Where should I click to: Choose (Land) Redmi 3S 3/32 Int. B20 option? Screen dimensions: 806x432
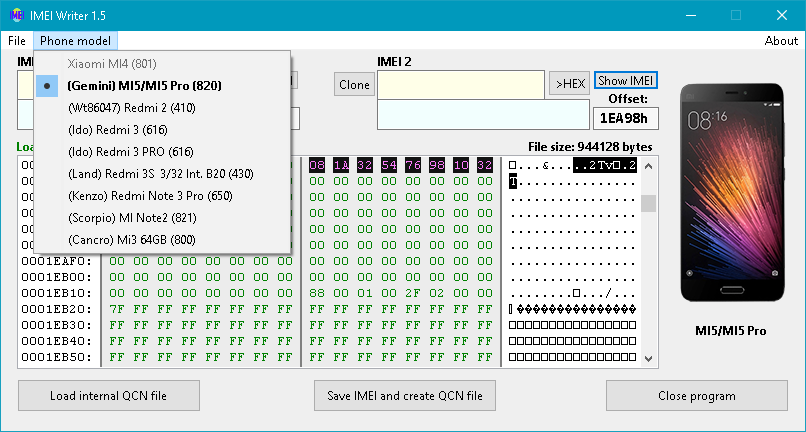click(160, 174)
